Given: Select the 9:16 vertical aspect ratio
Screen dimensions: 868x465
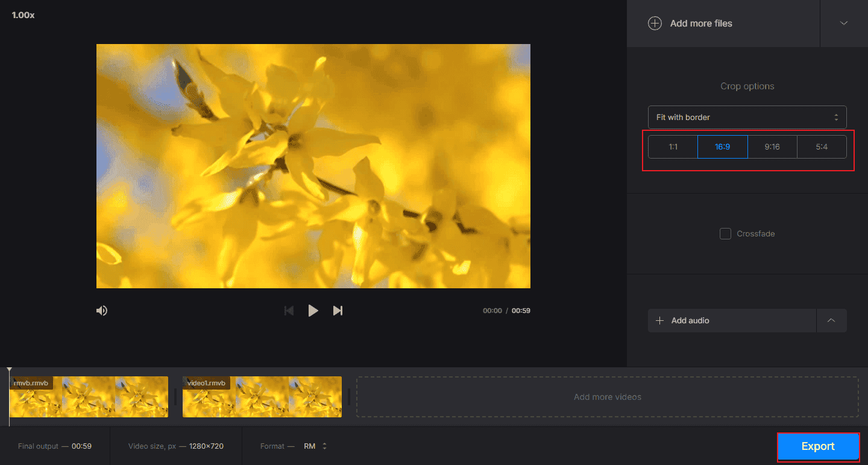Looking at the screenshot, I should point(772,147).
